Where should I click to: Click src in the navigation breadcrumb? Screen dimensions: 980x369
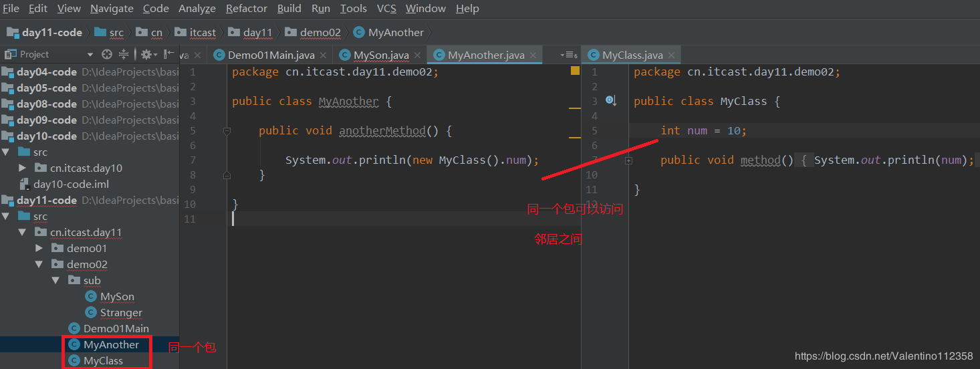tap(110, 32)
